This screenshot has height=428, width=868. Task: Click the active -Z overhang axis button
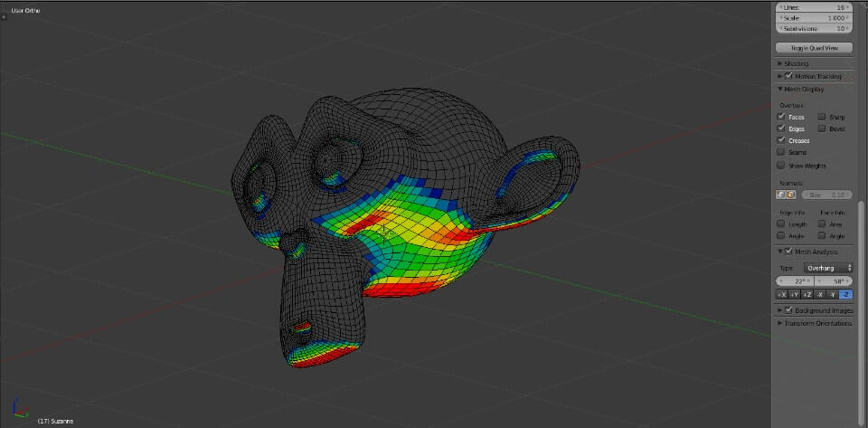pos(846,295)
